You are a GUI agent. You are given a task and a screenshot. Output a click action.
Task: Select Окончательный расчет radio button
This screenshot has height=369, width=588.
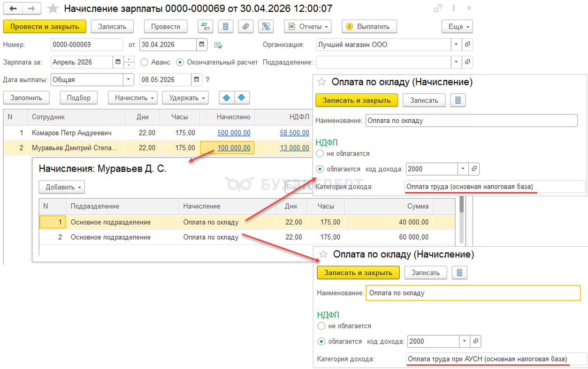(180, 62)
